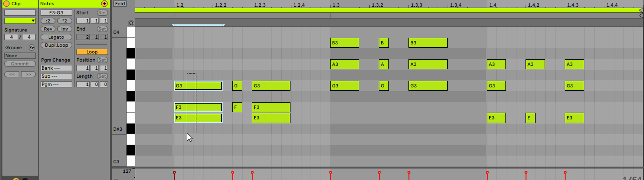644x180 pixels.
Task: Open the Sub --- bank chooser
Action: (56, 76)
